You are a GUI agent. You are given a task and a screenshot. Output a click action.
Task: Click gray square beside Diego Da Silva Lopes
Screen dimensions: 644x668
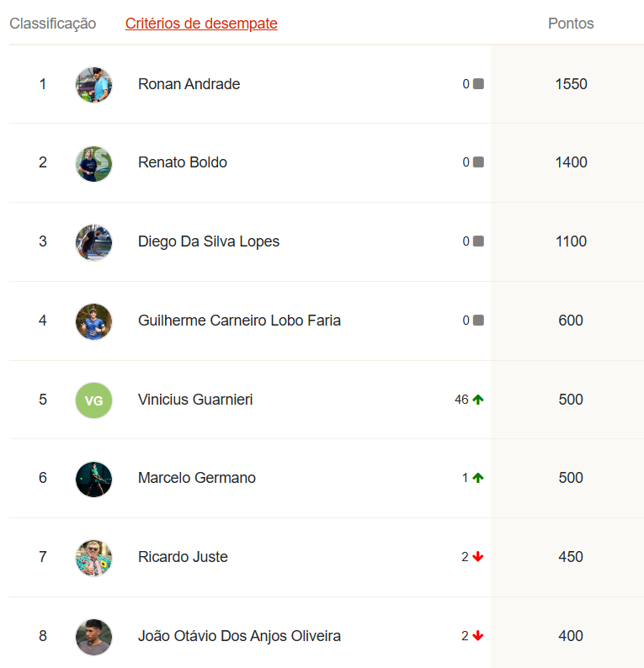pyautogui.click(x=478, y=241)
